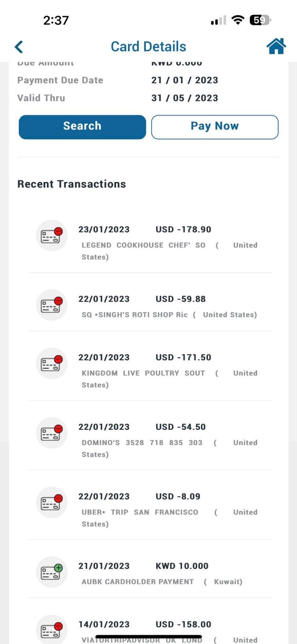Go to home via house icon

pos(276,46)
